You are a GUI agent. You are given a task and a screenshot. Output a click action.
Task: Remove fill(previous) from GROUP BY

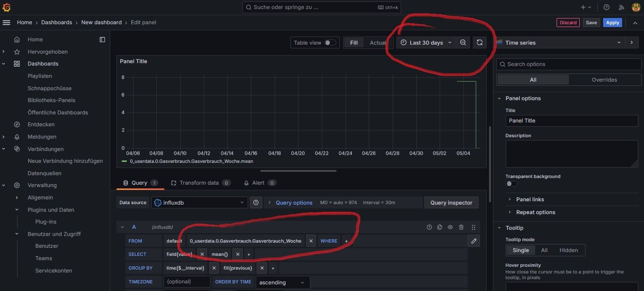(x=261, y=268)
